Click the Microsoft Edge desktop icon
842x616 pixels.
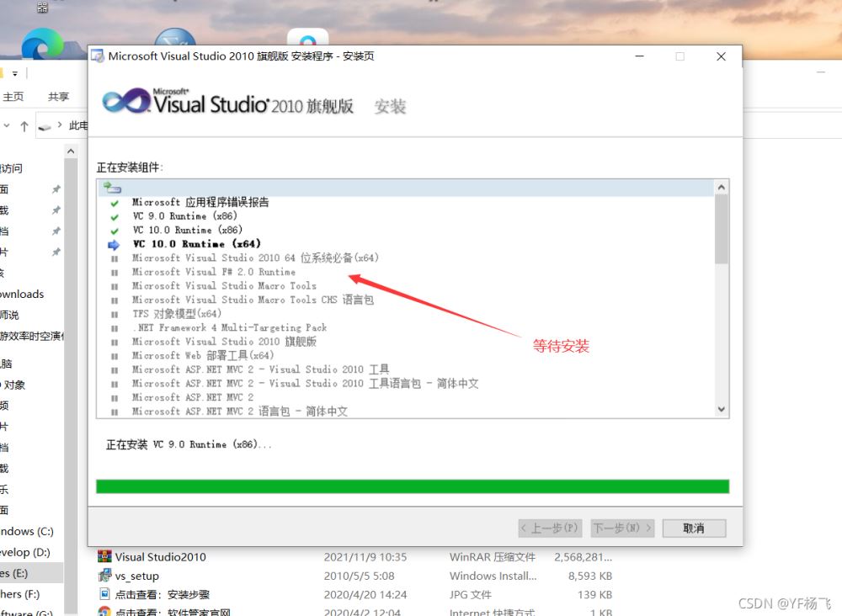(x=42, y=44)
